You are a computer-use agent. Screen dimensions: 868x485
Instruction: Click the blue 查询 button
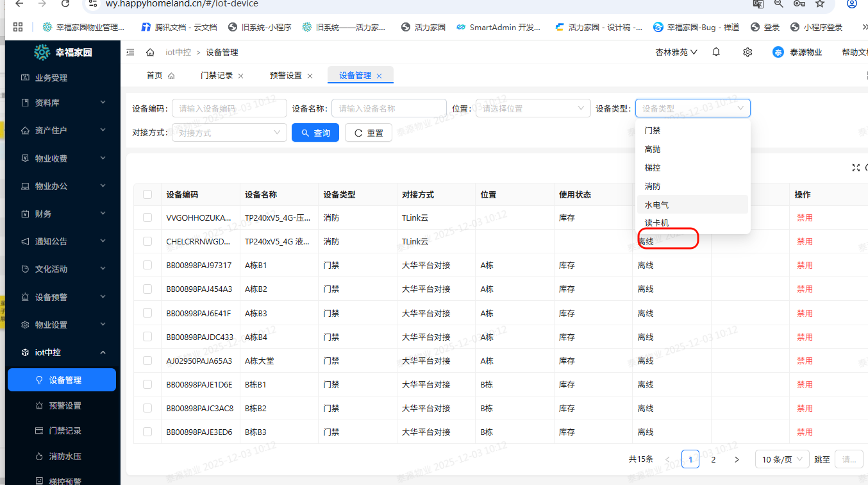(x=315, y=133)
